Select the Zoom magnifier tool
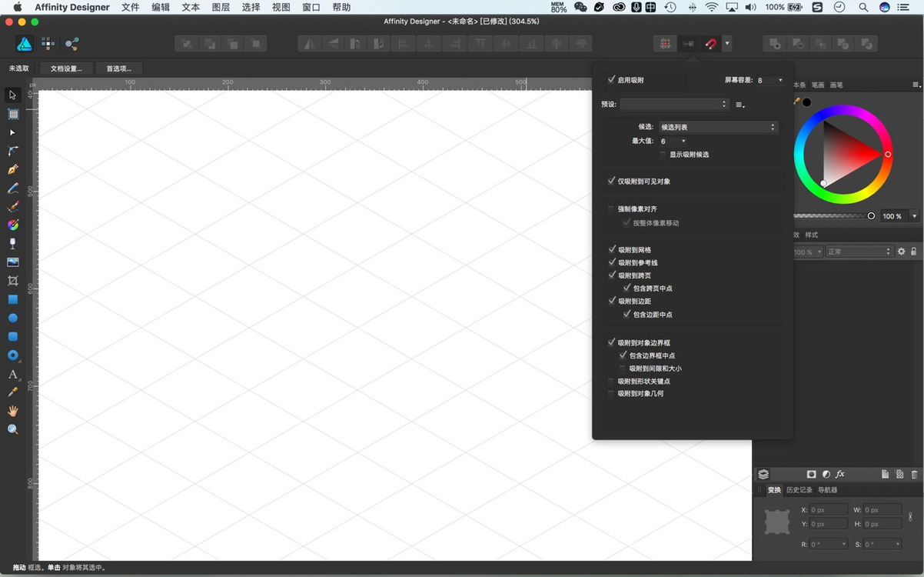Image resolution: width=924 pixels, height=577 pixels. point(13,429)
